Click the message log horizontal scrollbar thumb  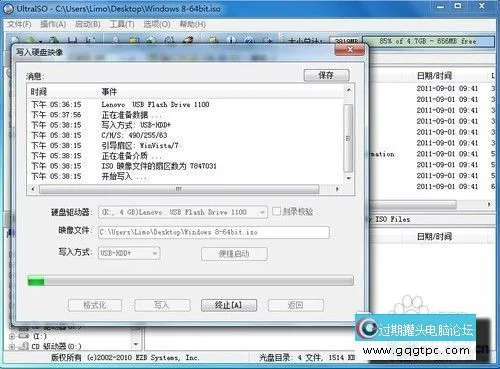coord(179,189)
